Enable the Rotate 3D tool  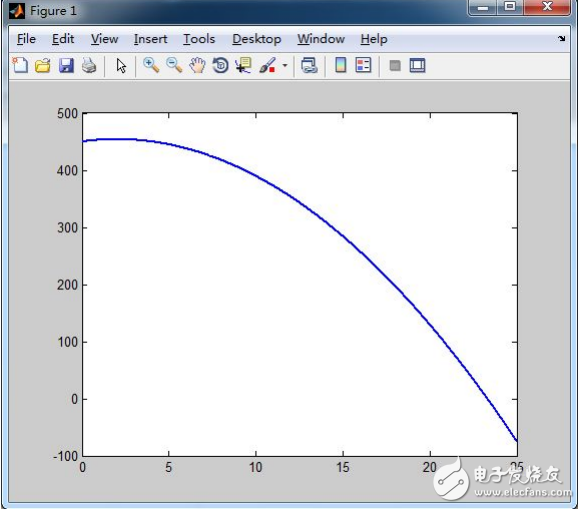pyautogui.click(x=220, y=66)
